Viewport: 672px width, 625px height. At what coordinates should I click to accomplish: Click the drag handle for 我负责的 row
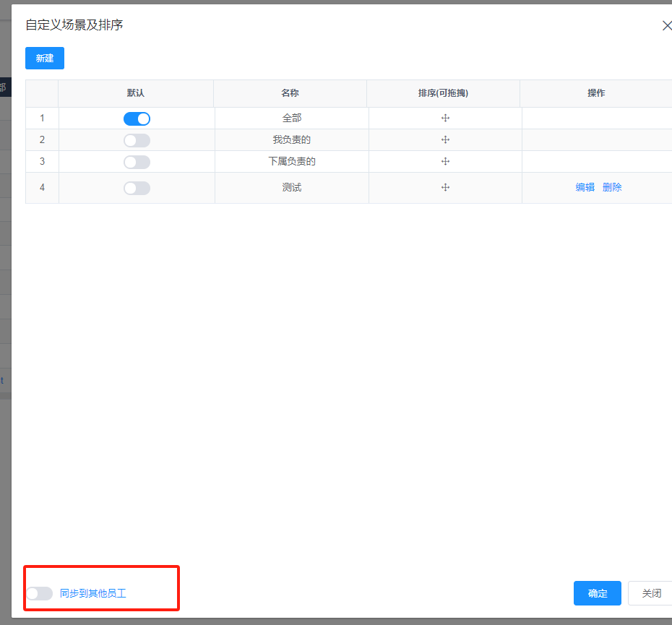pyautogui.click(x=445, y=140)
